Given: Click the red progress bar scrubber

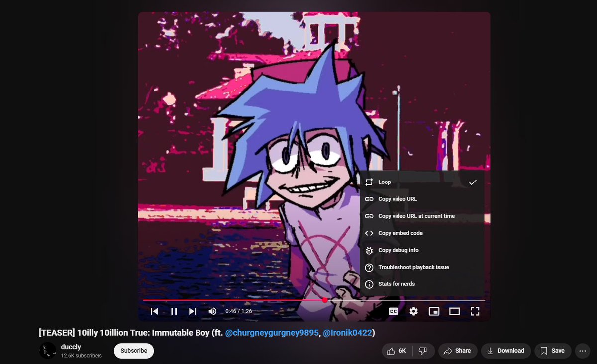Looking at the screenshot, I should pos(325,300).
